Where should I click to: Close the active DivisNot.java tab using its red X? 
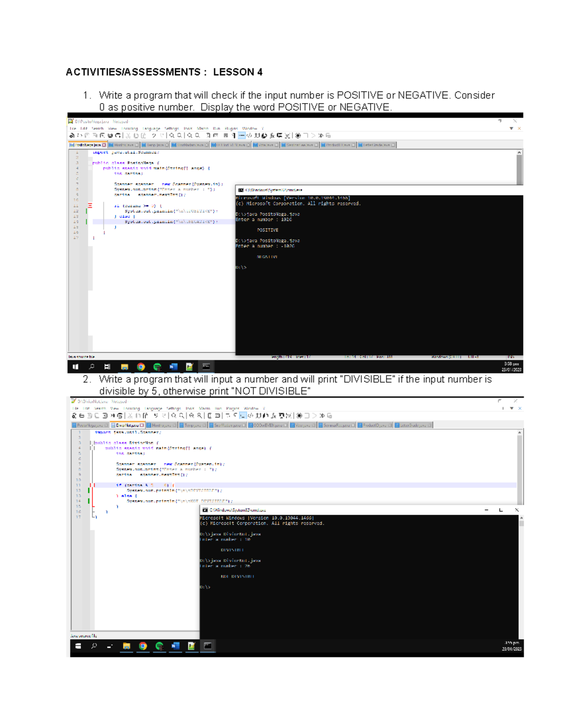(142, 425)
